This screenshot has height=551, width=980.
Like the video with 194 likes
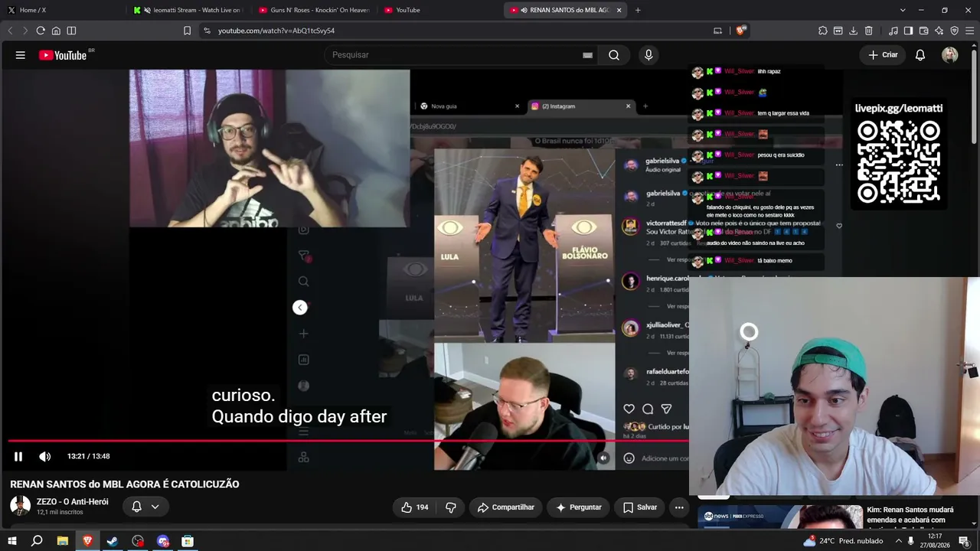[x=415, y=507]
